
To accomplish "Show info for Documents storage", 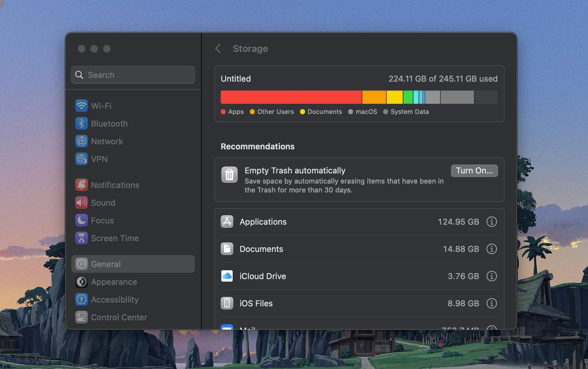I will click(x=491, y=249).
